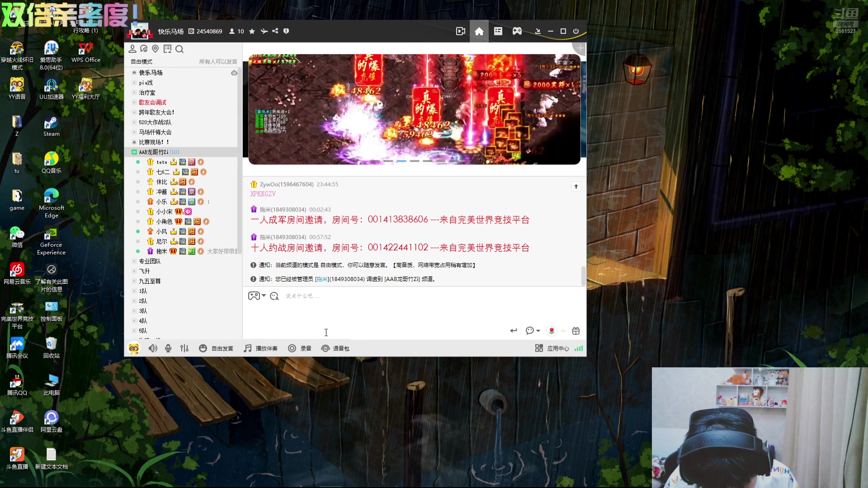Open the 语音包 voice pack
This screenshot has height=488, width=868.
335,348
